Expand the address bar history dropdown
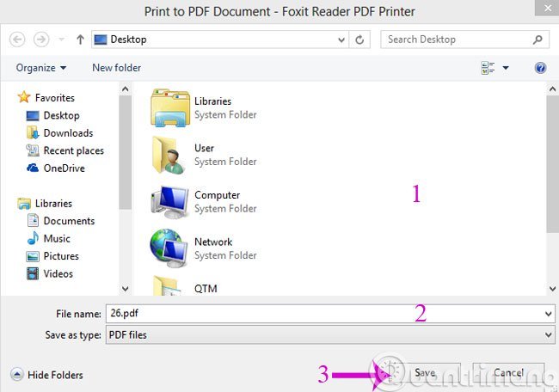The width and height of the screenshot is (559, 392). click(x=341, y=40)
